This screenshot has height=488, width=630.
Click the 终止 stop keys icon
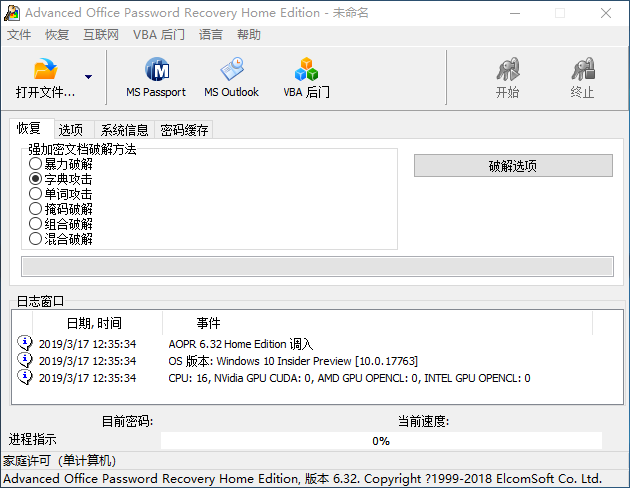(x=583, y=69)
